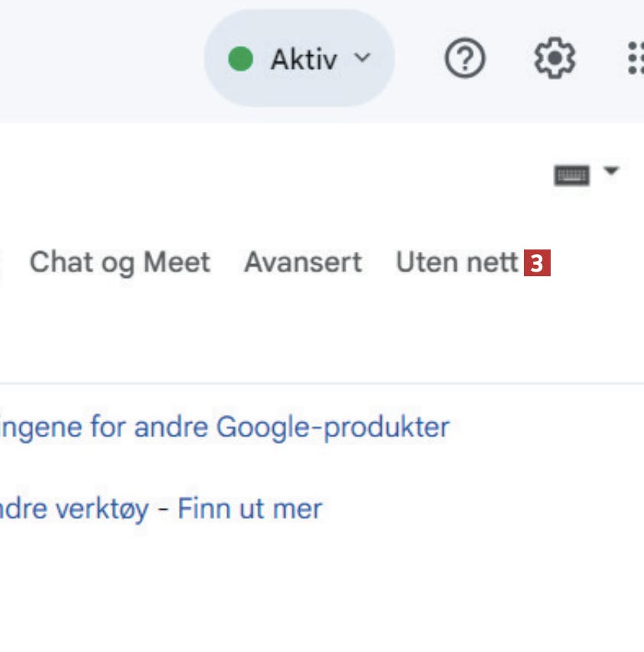Select the Uten nett tab
The image size is (644, 652).
tap(457, 262)
